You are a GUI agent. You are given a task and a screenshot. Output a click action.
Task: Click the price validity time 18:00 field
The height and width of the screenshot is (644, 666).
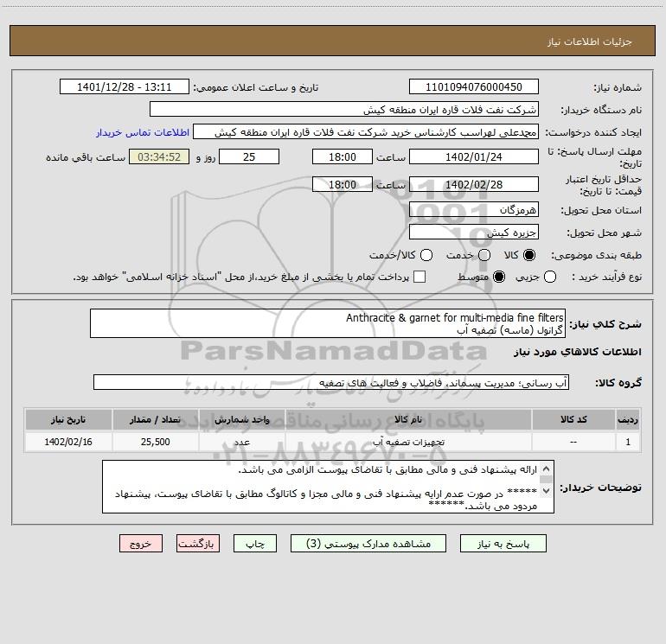click(x=343, y=185)
